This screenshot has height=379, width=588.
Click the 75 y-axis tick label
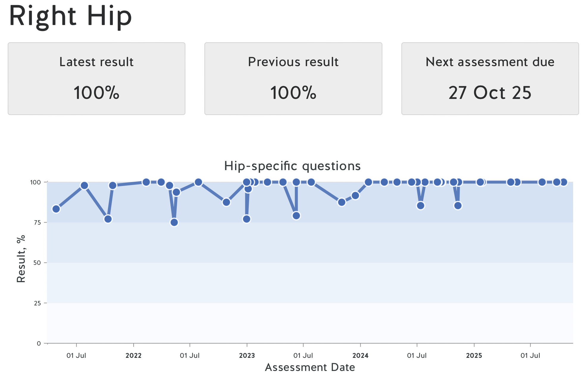pos(37,223)
